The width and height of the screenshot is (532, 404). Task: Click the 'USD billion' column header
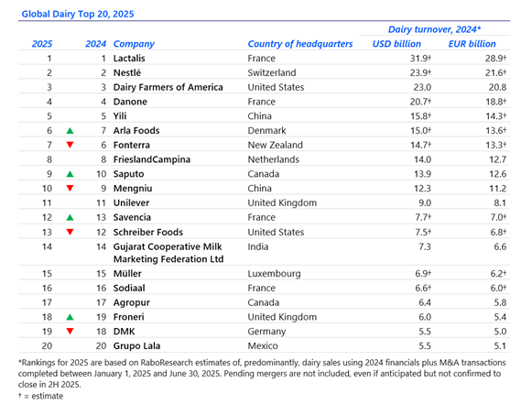tap(396, 44)
